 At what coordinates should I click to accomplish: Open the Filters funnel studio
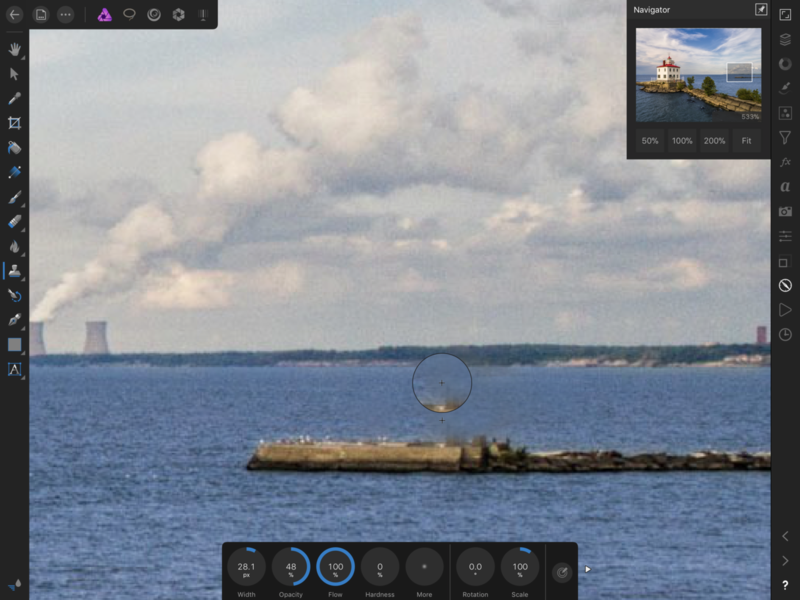point(785,137)
